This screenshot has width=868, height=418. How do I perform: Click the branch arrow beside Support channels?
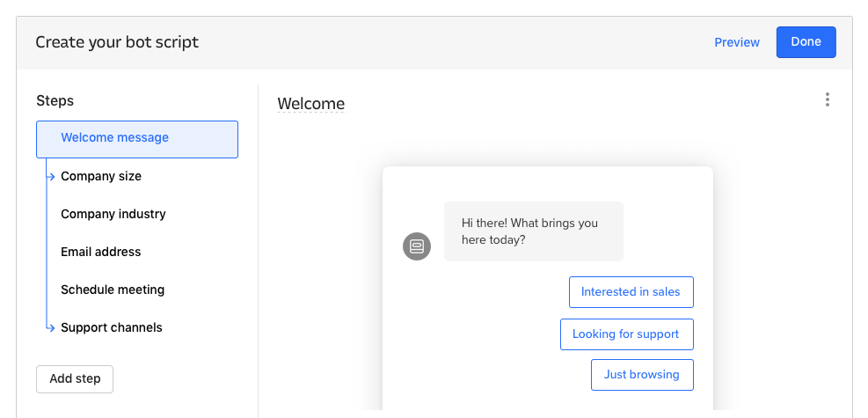51,328
